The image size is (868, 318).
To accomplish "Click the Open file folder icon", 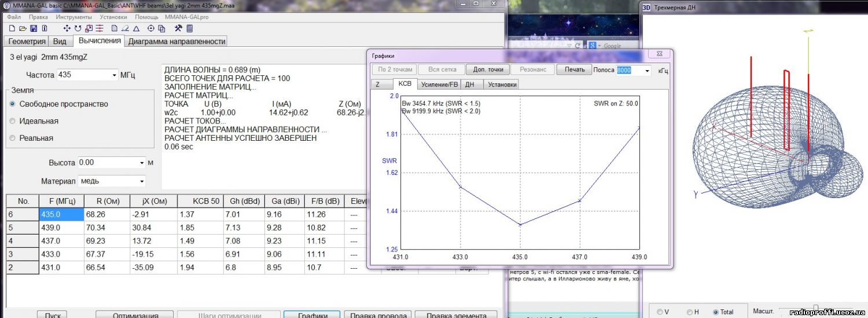I will tap(23, 28).
